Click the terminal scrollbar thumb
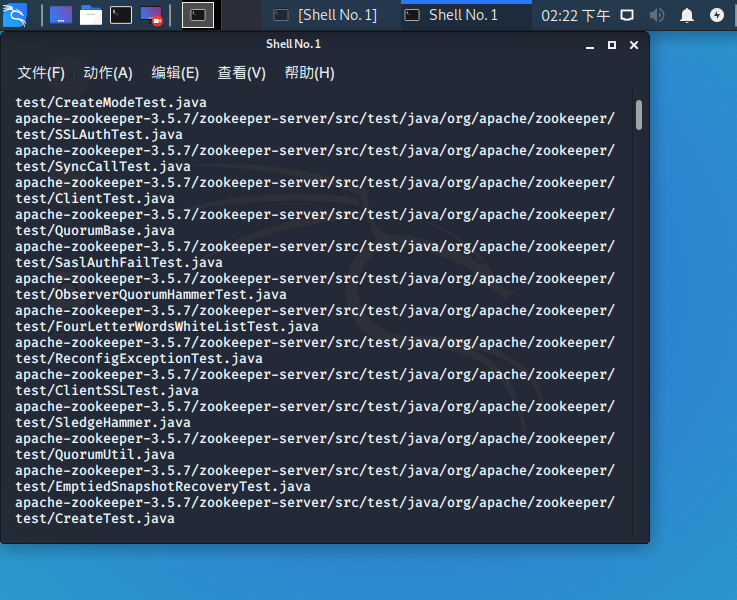 click(x=639, y=115)
